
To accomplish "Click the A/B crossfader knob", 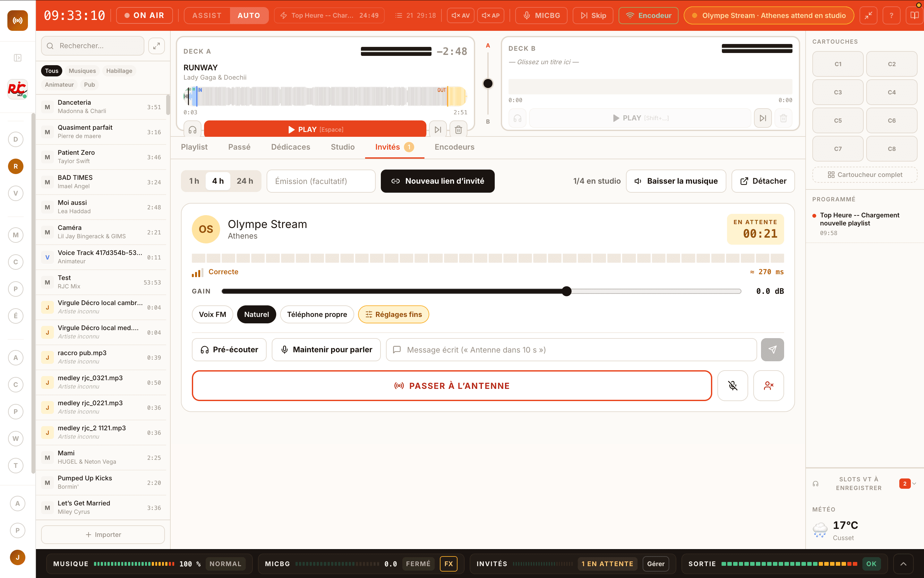I will click(x=488, y=83).
